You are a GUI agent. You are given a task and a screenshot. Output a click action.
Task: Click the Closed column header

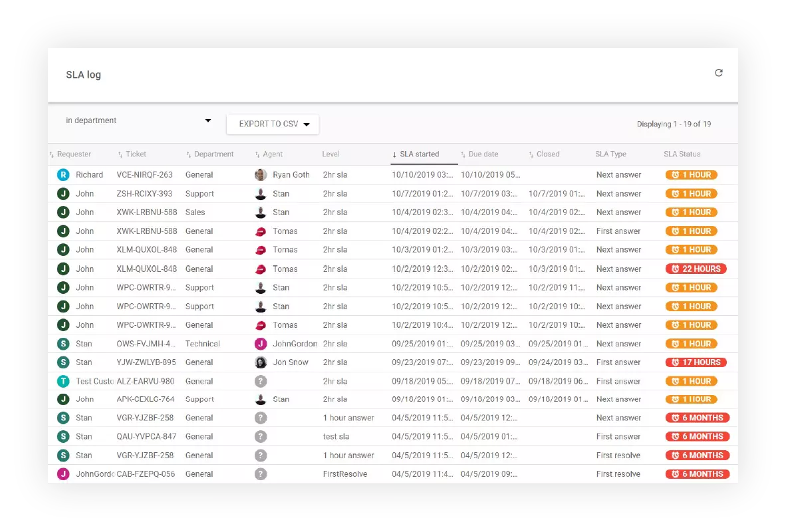coord(547,154)
